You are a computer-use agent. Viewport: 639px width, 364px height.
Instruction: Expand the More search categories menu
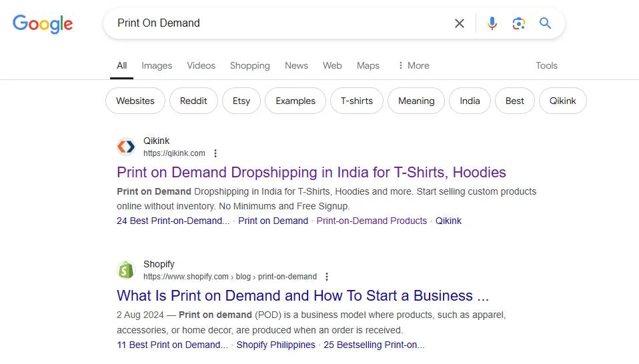point(414,65)
